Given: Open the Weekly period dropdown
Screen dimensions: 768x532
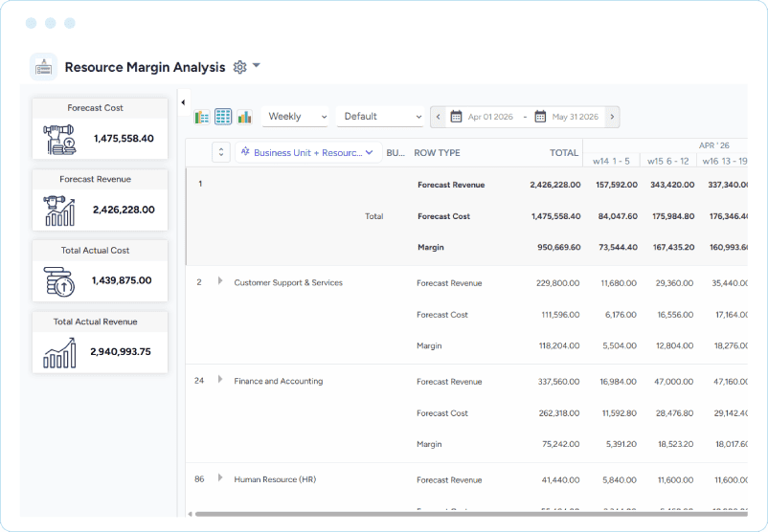Looking at the screenshot, I should (295, 117).
